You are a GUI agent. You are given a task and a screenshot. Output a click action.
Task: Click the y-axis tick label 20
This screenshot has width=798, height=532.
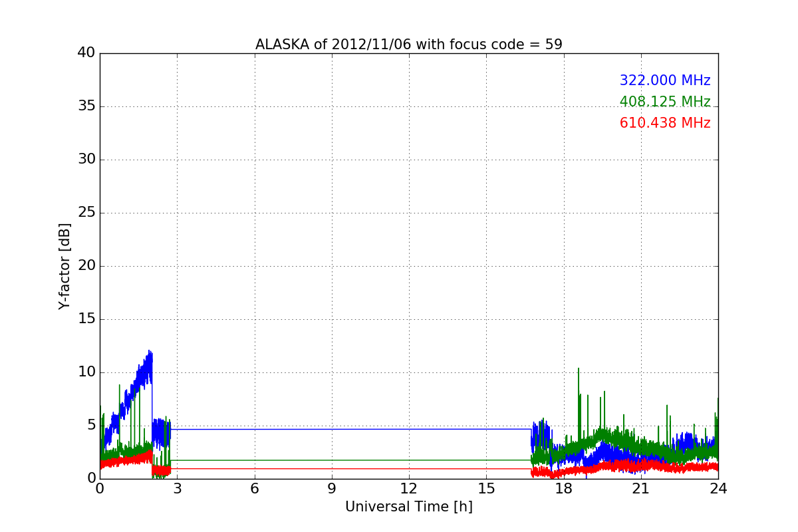(x=86, y=266)
